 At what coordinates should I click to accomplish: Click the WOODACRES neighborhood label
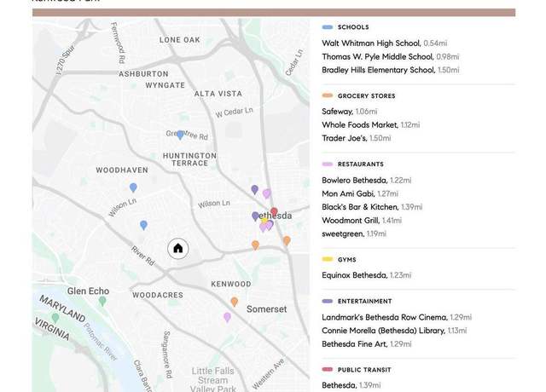click(157, 295)
